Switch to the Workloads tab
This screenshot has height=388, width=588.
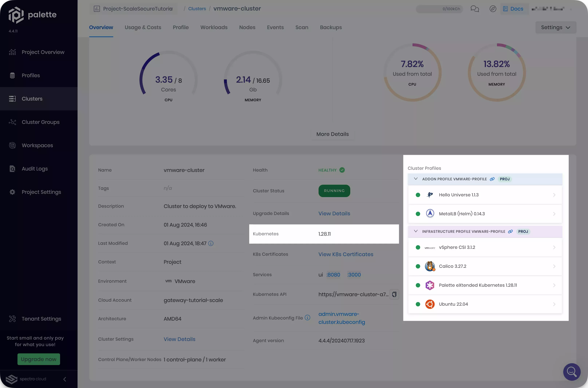pyautogui.click(x=214, y=27)
